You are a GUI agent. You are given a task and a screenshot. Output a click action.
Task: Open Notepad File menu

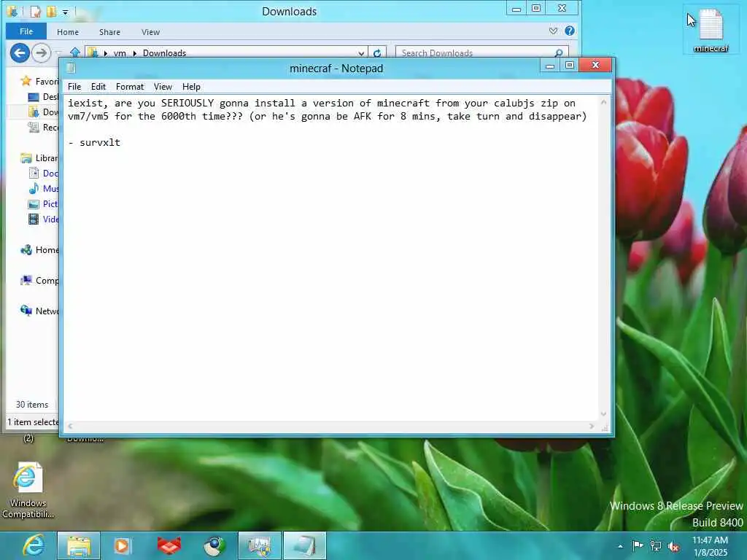coord(74,87)
